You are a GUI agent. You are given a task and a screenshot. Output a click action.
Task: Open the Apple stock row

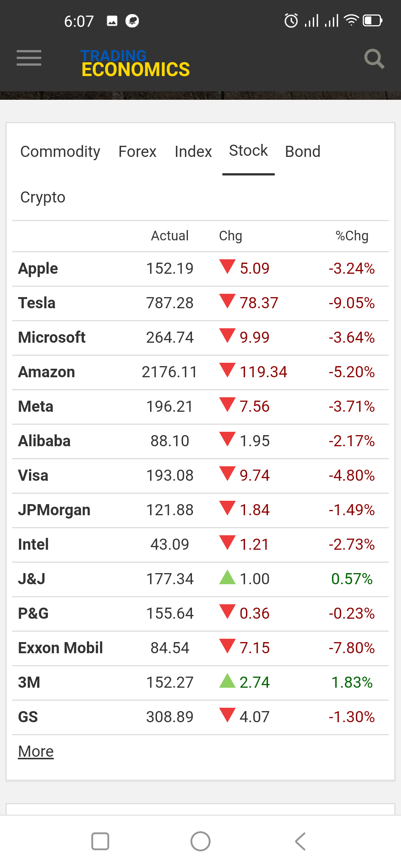coord(38,269)
